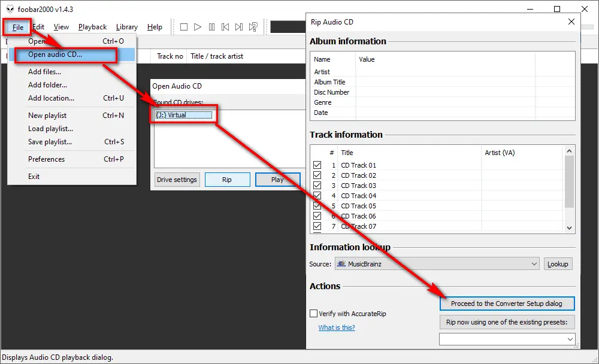
Task: Choose Add location... menu entry
Action: (72, 98)
